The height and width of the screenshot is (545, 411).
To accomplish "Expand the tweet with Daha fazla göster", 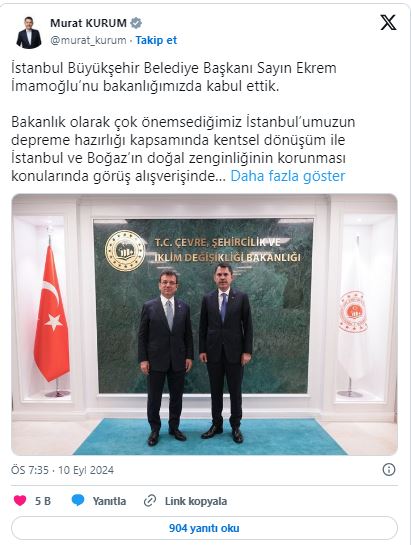I will click(x=288, y=176).
